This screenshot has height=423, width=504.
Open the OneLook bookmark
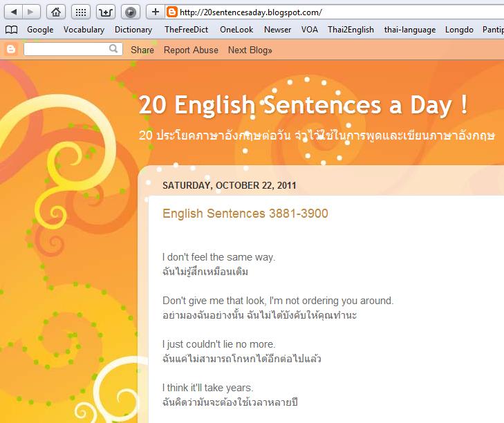[236, 30]
